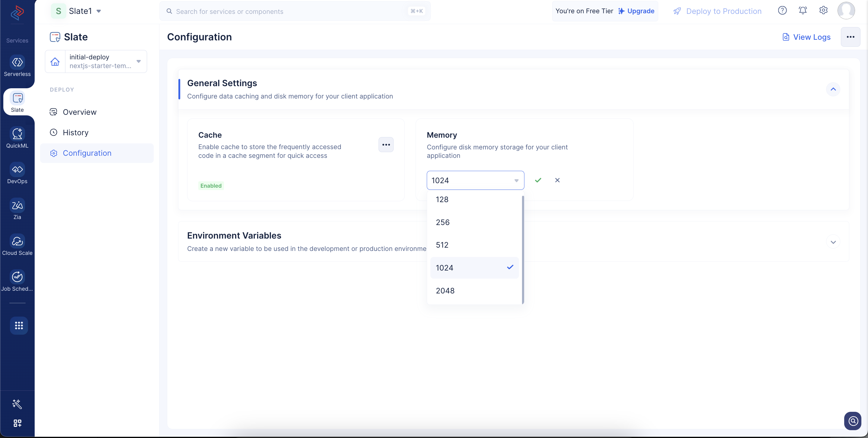Collapse the General Settings section
The height and width of the screenshot is (438, 868).
tap(833, 89)
